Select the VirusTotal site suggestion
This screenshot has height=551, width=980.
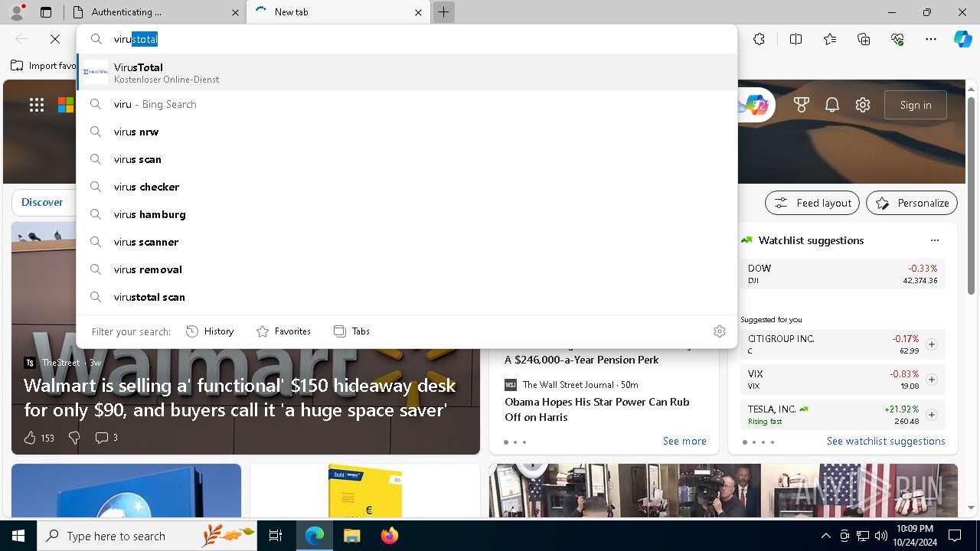[x=407, y=73]
